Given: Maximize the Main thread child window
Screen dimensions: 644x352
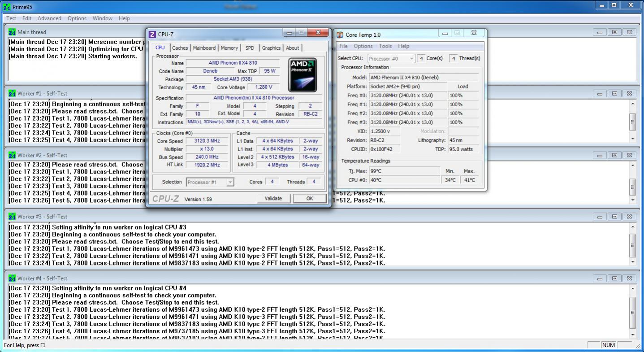Looking at the screenshot, I should [614, 32].
